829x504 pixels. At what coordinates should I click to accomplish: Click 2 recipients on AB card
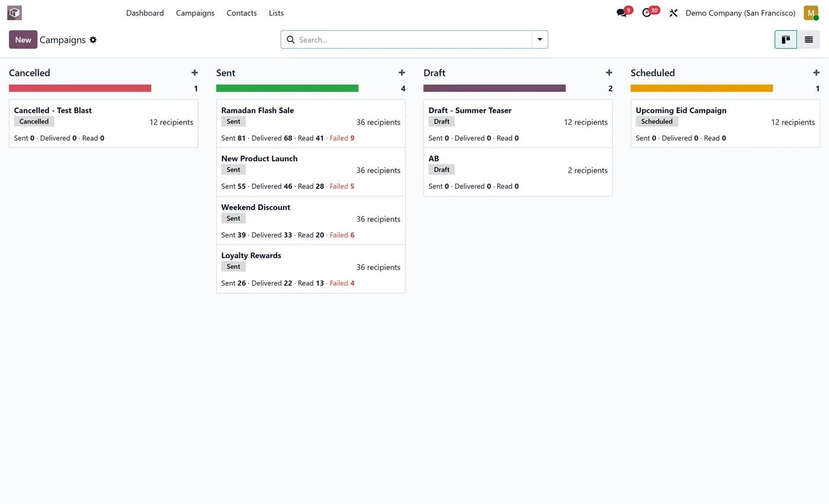click(587, 171)
